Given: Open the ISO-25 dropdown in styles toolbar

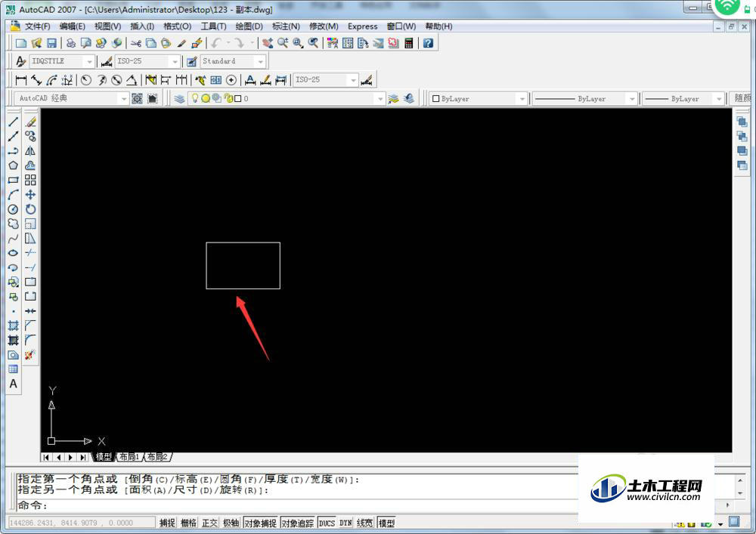Looking at the screenshot, I should click(x=175, y=62).
